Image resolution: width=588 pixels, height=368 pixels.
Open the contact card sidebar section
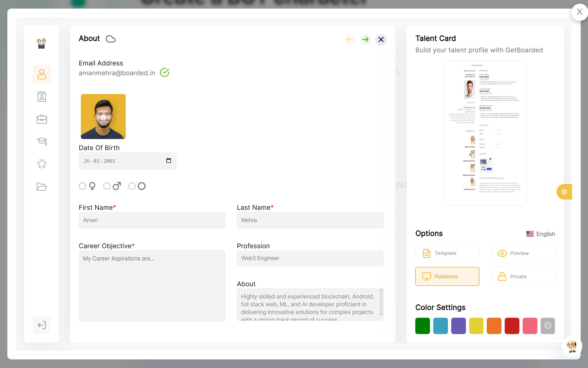pyautogui.click(x=42, y=97)
